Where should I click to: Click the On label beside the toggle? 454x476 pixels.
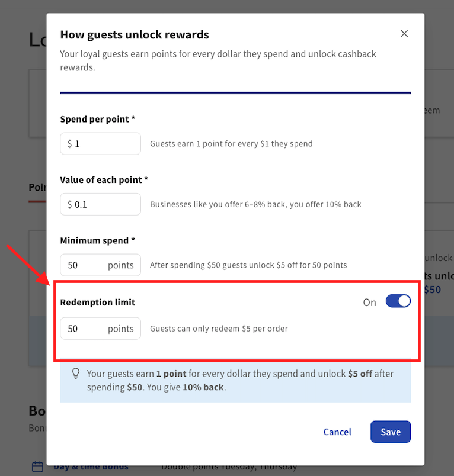[369, 303]
